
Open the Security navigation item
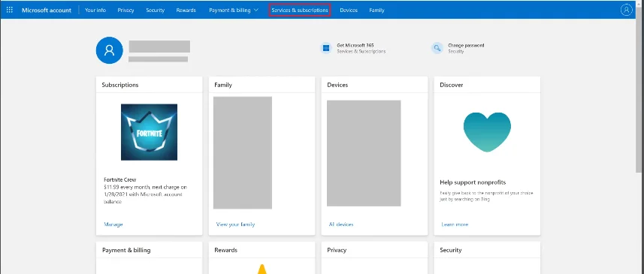[x=156, y=11]
